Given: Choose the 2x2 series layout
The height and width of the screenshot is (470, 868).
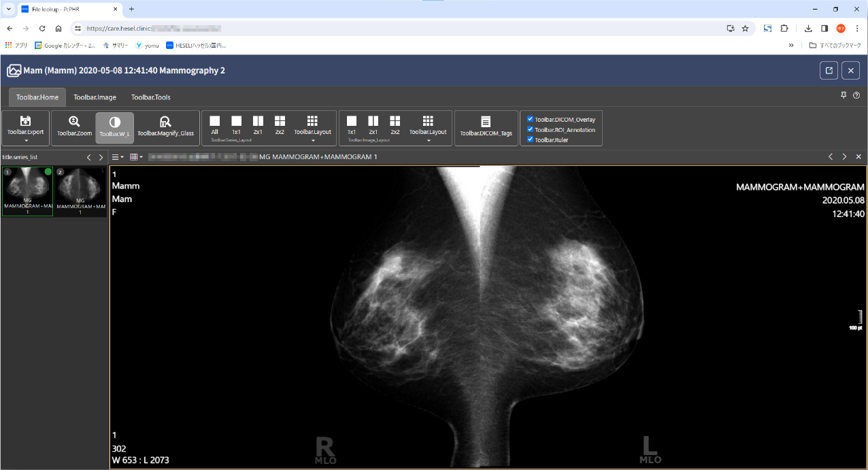Looking at the screenshot, I should tap(280, 124).
